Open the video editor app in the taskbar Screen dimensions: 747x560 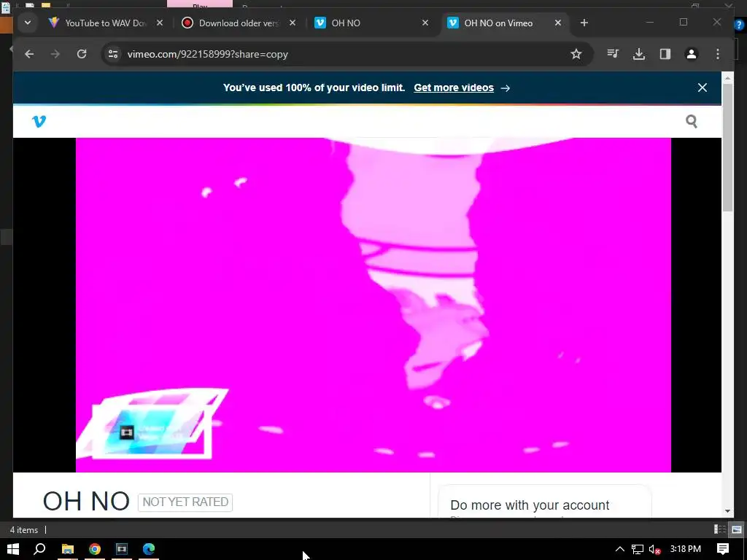[x=122, y=549]
